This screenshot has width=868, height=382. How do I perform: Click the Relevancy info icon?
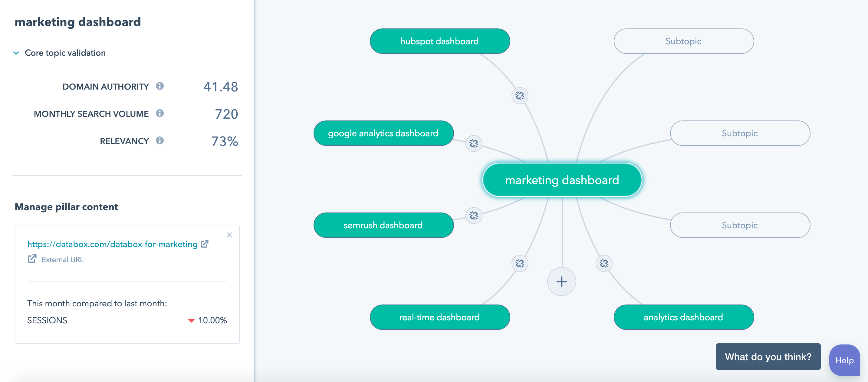tap(160, 141)
